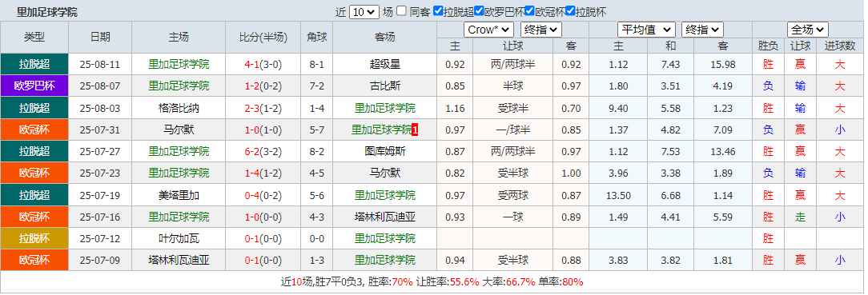The height and width of the screenshot is (295, 868).
Task: Click the 类型 column header
Action: 34,37
